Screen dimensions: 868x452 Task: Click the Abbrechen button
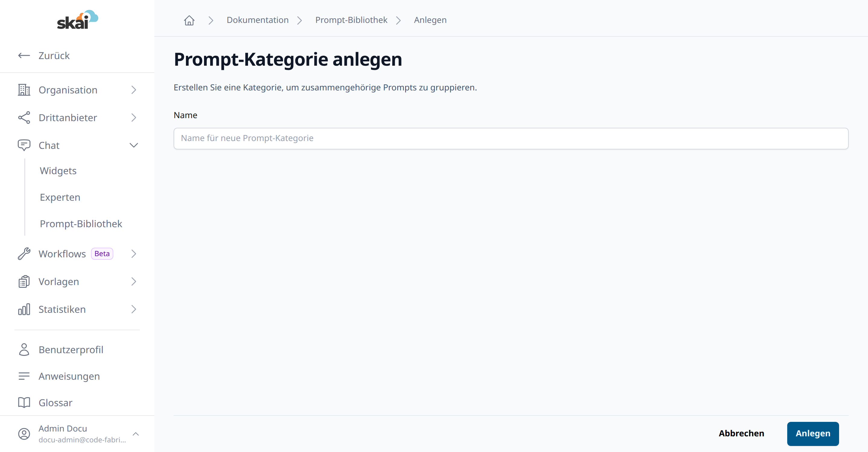741,434
